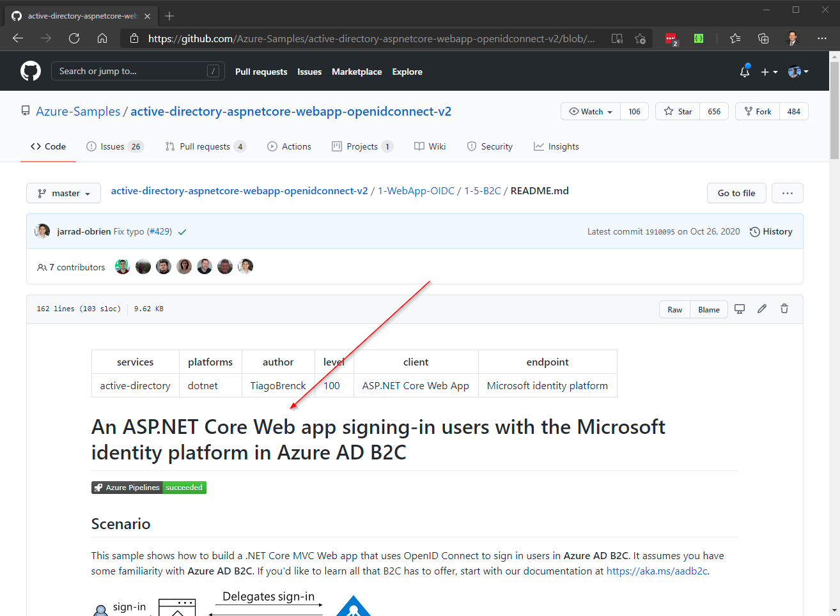
Task: Toggle Star on the repository
Action: click(x=677, y=111)
